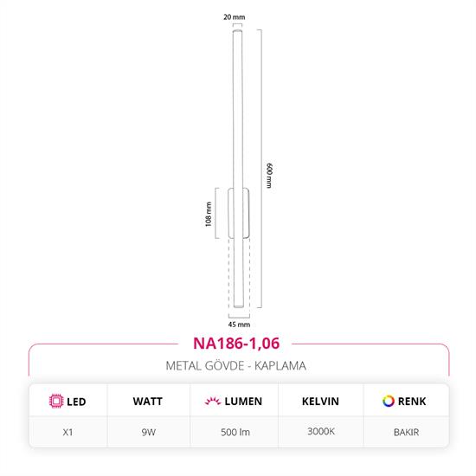Click the RENK color wheel icon
Screen dimensions: 476x476
(x=389, y=401)
